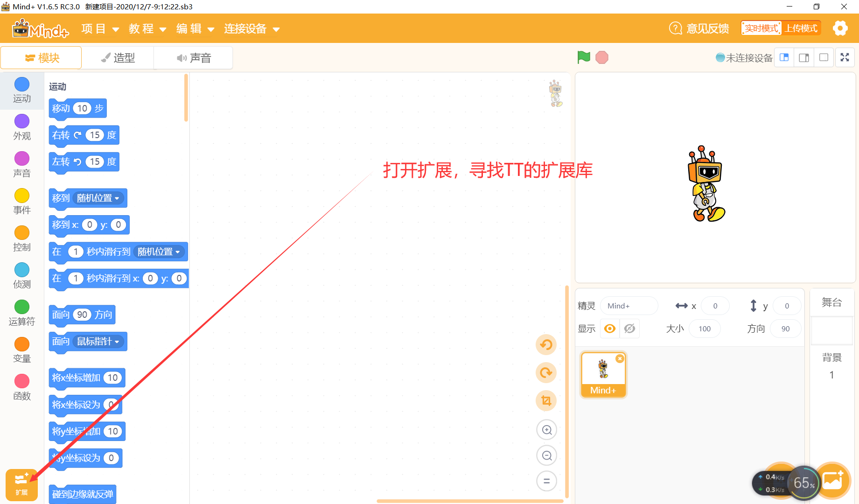Switch to large stage layout icon
The width and height of the screenshot is (859, 504).
pos(804,57)
